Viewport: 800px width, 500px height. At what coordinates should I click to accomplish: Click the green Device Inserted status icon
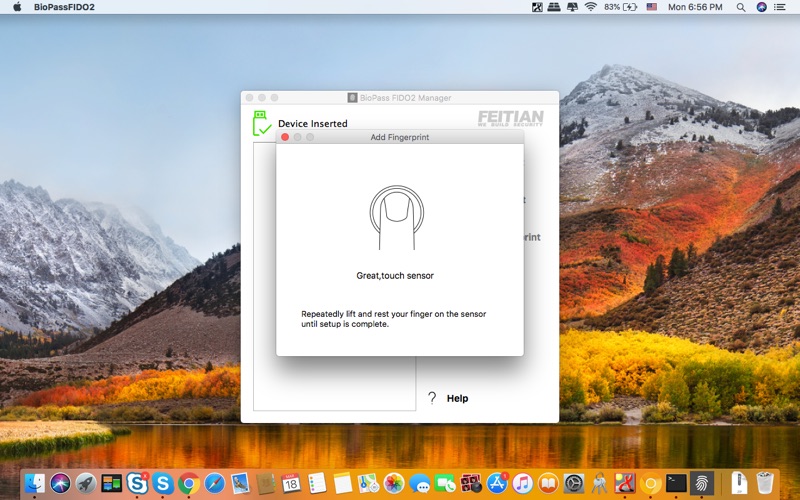coord(262,123)
